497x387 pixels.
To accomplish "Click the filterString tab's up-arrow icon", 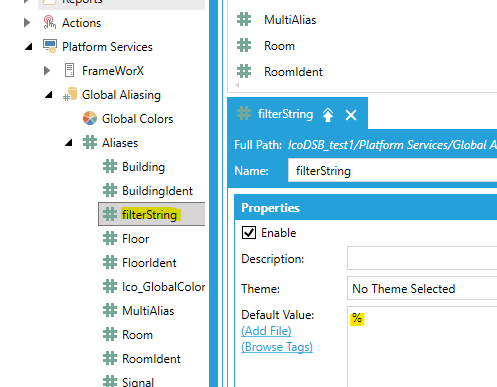I will 328,115.
